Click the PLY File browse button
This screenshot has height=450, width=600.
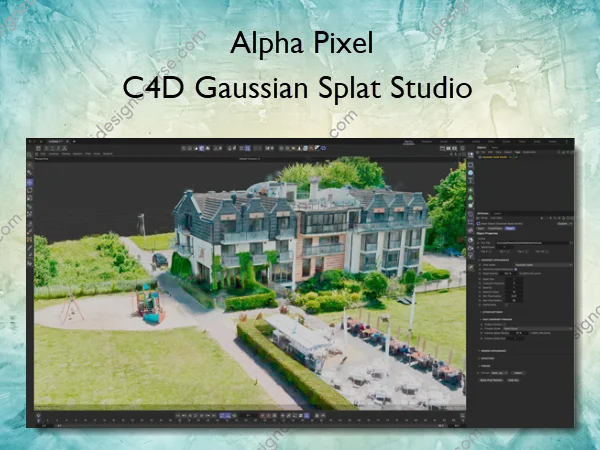[x=571, y=243]
